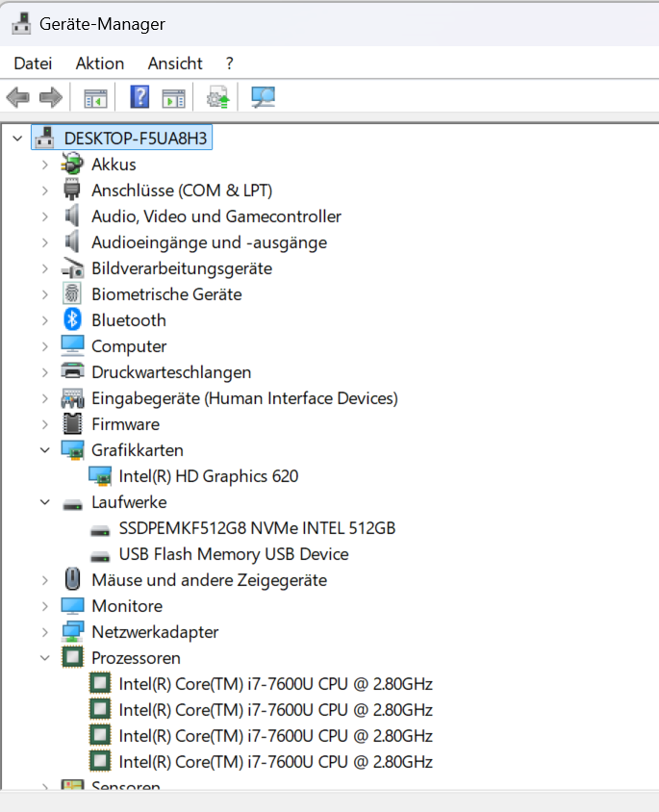Collapse the Grafikkarten category
659x812 pixels.
45,450
